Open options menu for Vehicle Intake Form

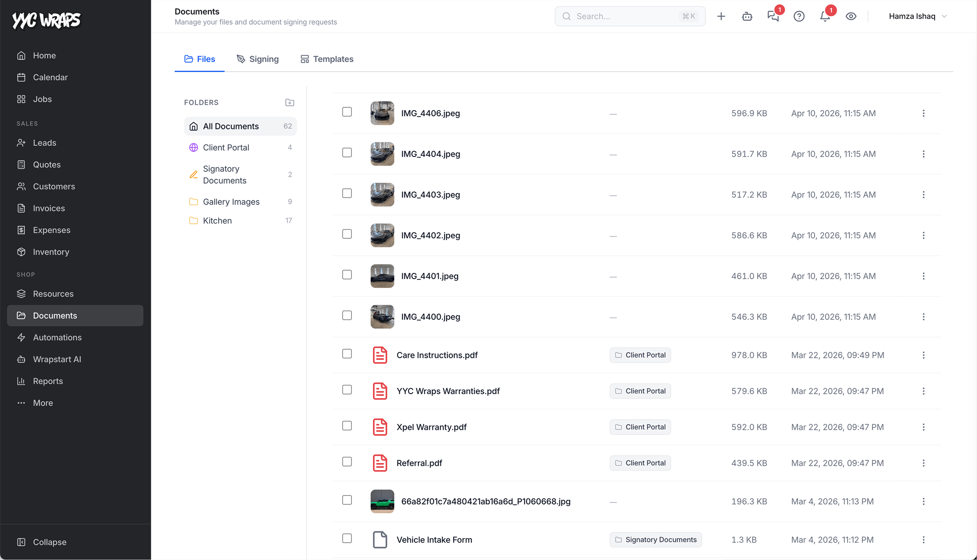(x=923, y=540)
